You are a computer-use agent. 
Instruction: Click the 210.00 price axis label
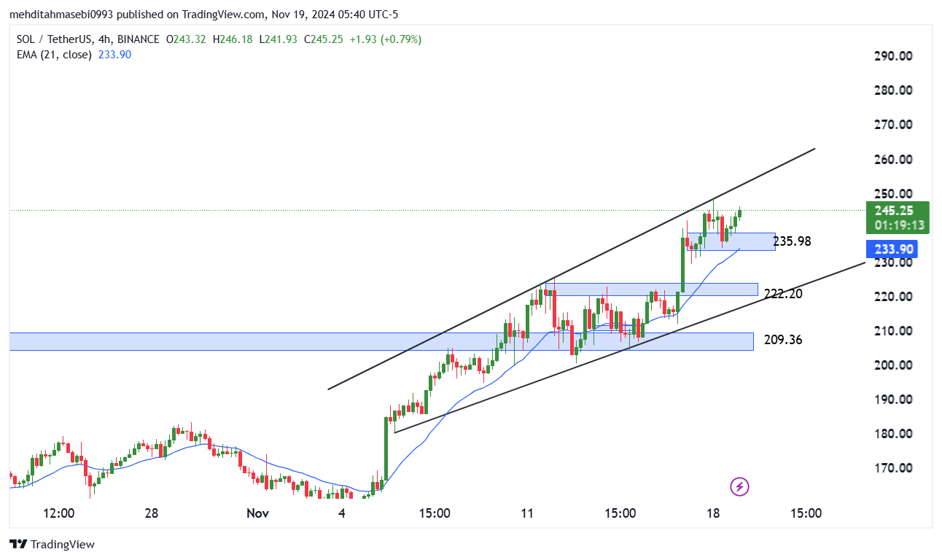(x=893, y=331)
